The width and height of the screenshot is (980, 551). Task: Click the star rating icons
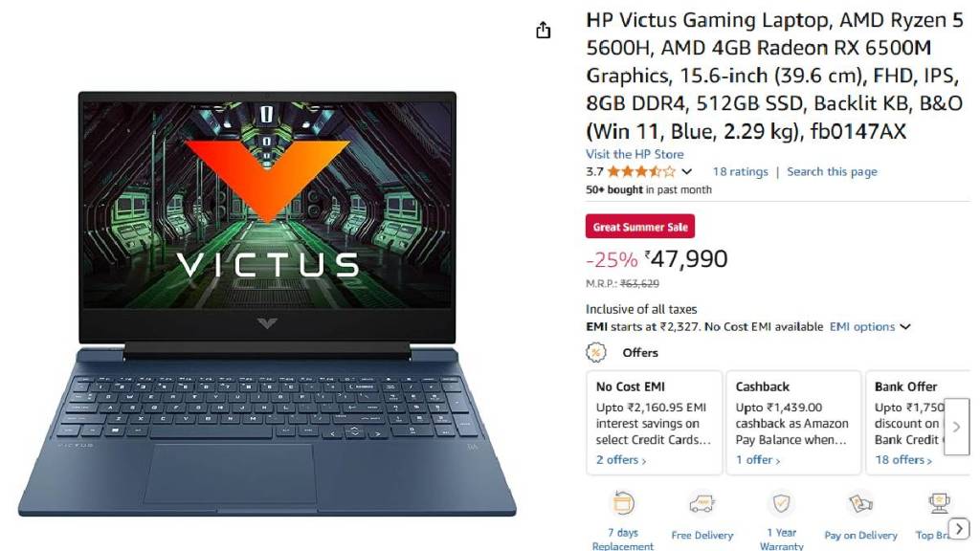pos(641,171)
